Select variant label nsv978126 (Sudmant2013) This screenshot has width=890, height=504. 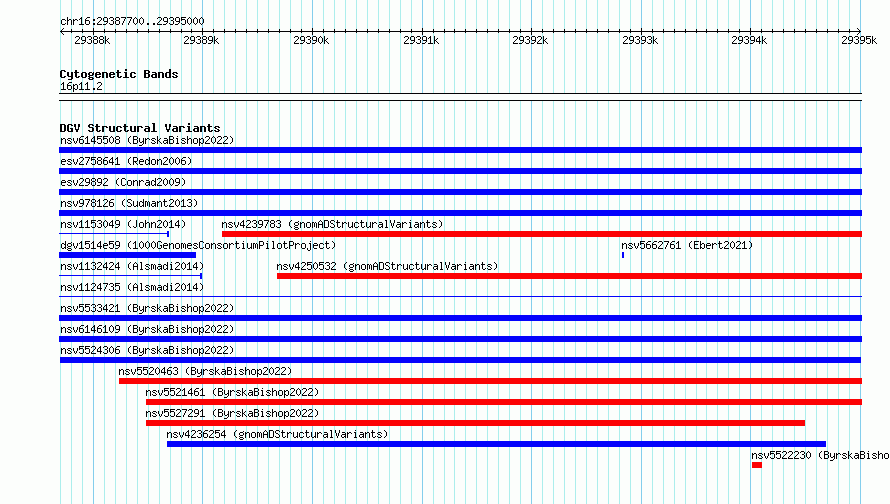[129, 203]
